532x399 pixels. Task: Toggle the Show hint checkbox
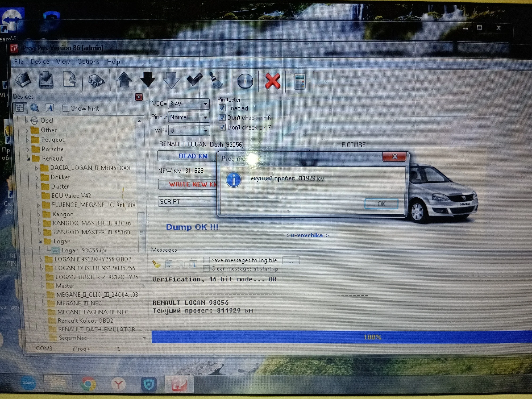tap(66, 108)
